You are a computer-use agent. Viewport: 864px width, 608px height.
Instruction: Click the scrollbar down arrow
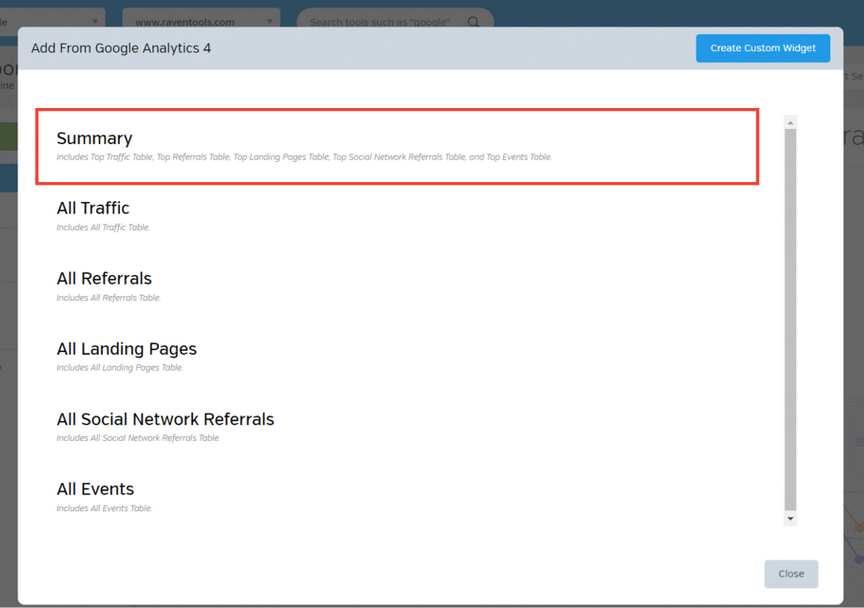pos(790,519)
